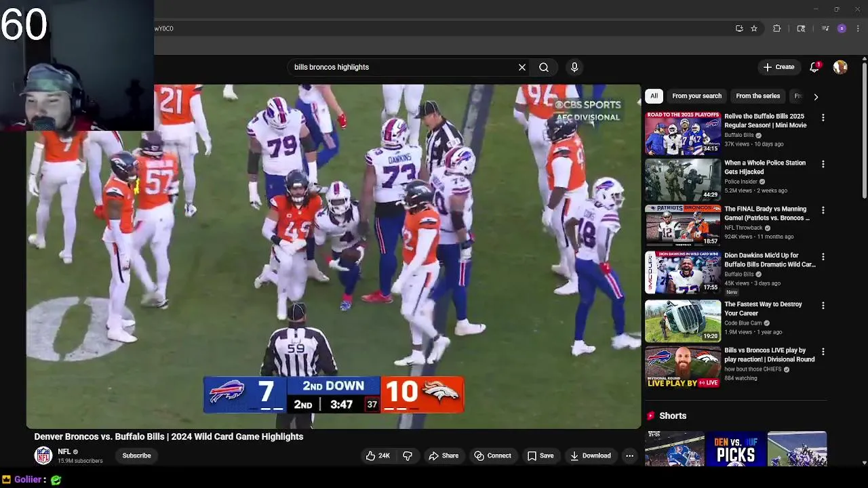Click the 884 watching text
Viewport: 868px width, 488px height.
click(741, 378)
